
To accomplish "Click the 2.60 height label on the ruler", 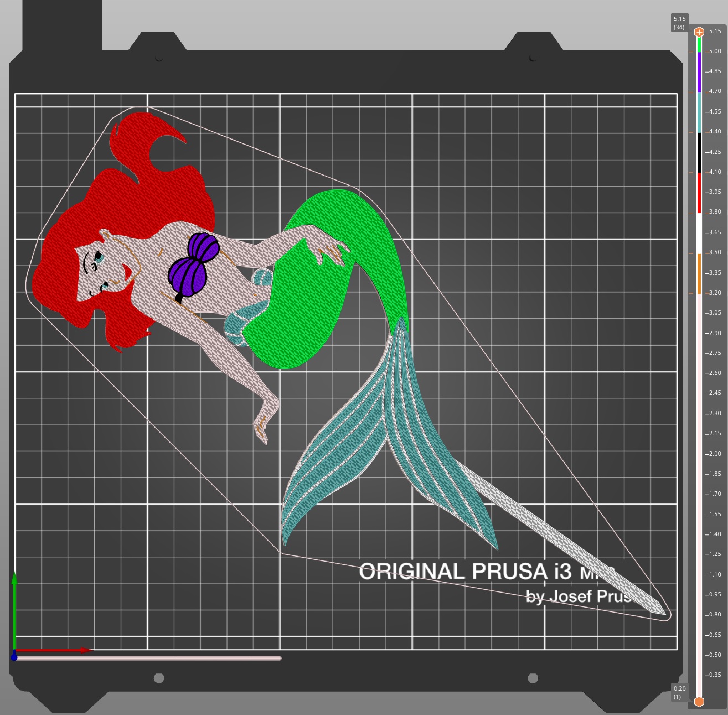I will 715,373.
